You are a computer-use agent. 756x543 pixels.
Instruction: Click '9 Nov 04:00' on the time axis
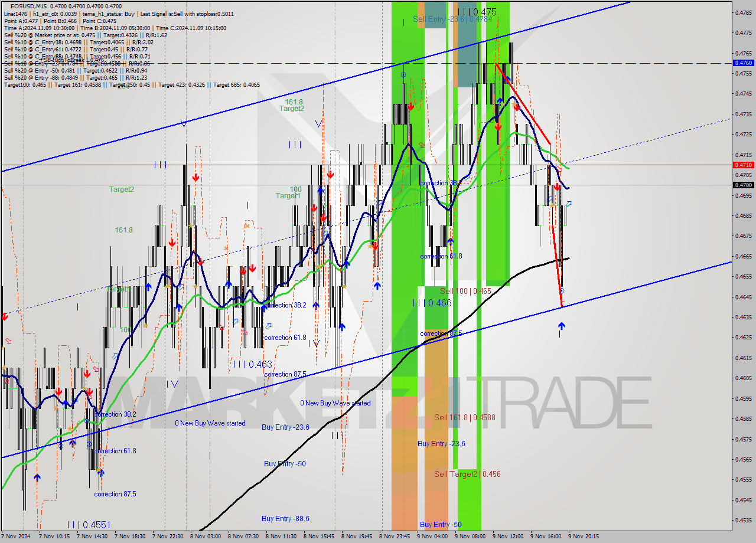click(432, 537)
